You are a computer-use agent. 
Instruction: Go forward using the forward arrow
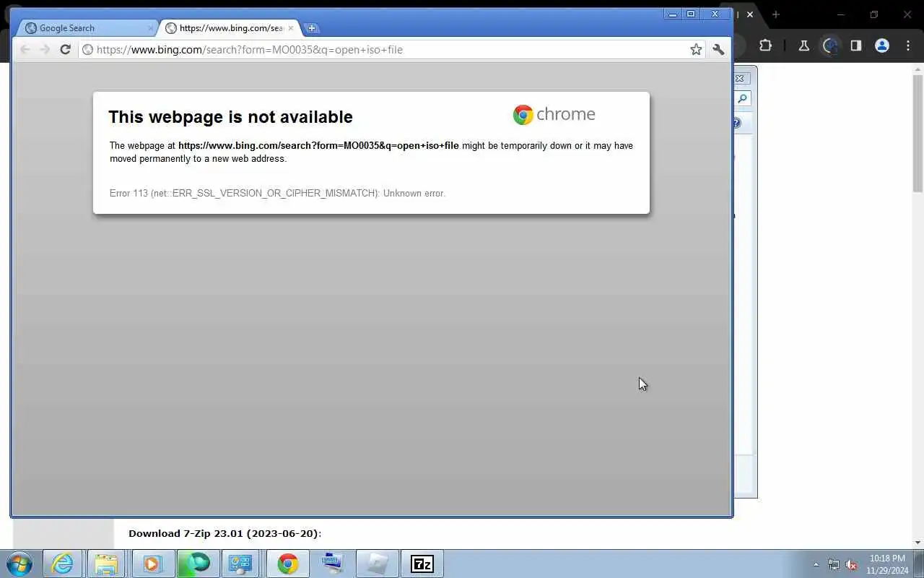click(45, 49)
